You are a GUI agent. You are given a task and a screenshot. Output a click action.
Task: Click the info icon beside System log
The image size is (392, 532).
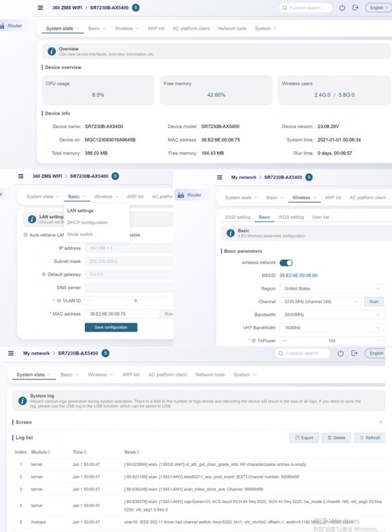tap(21, 399)
